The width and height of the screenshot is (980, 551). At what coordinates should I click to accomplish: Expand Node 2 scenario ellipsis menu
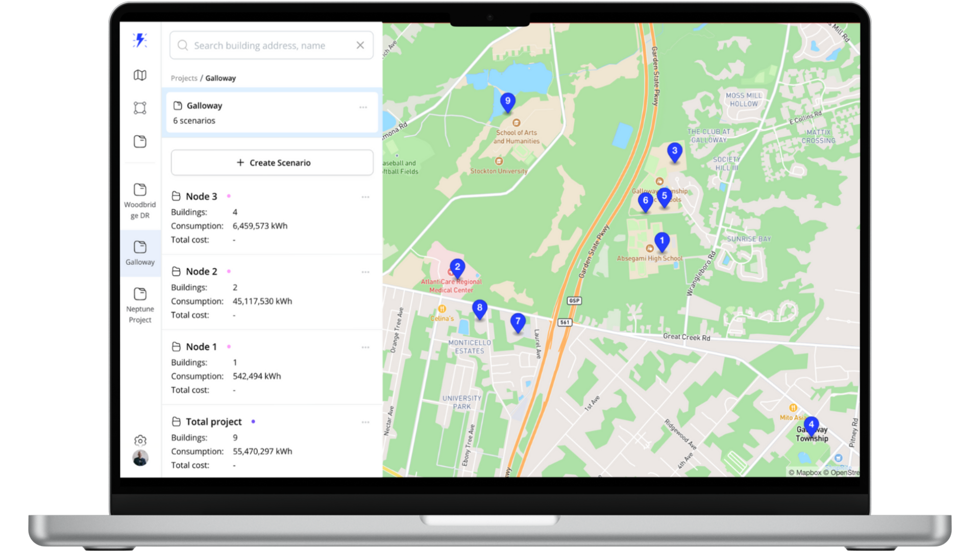(x=365, y=272)
